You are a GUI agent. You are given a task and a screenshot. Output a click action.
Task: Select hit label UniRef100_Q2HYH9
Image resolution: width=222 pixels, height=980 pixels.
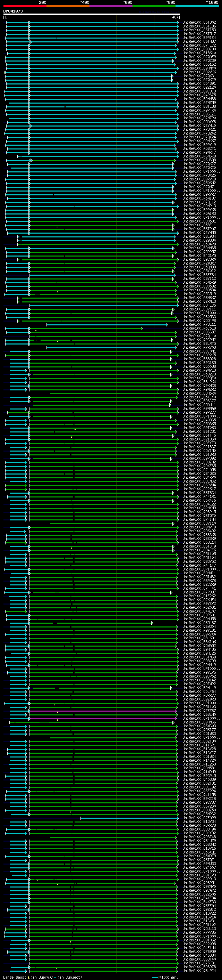click(x=199, y=508)
